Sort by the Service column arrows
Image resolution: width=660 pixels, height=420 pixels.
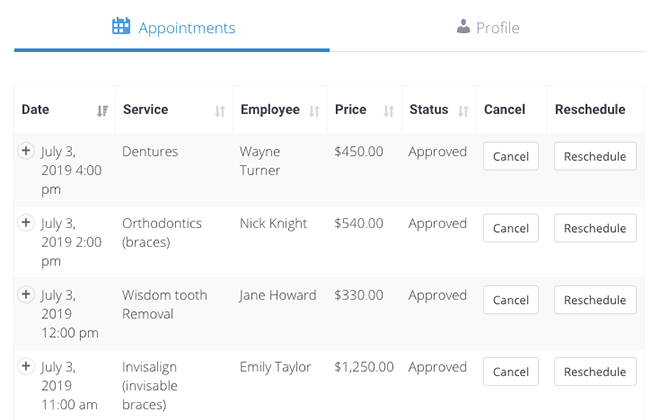tap(220, 111)
